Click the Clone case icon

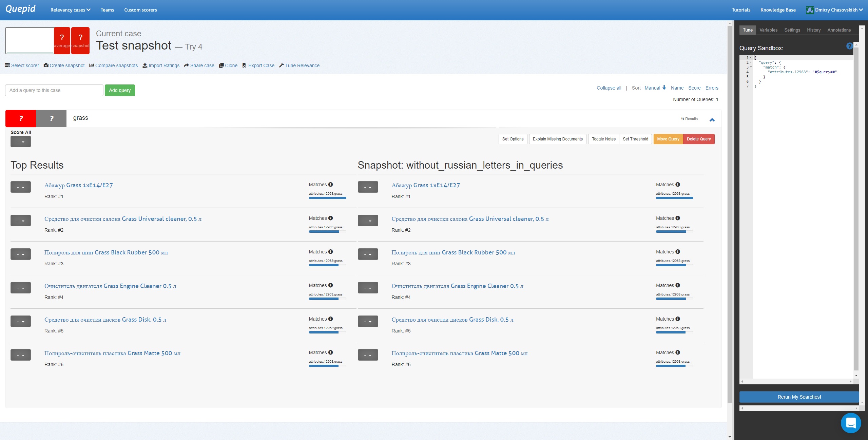pyautogui.click(x=221, y=65)
